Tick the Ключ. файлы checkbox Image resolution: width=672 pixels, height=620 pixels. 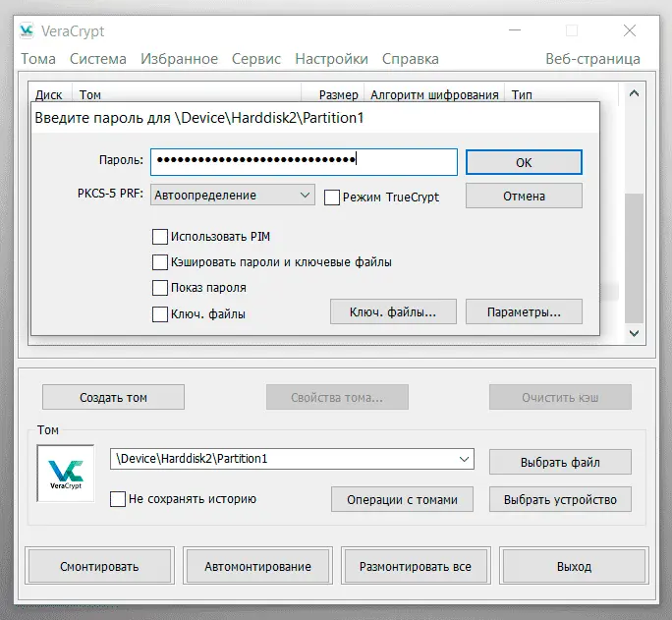click(x=160, y=314)
